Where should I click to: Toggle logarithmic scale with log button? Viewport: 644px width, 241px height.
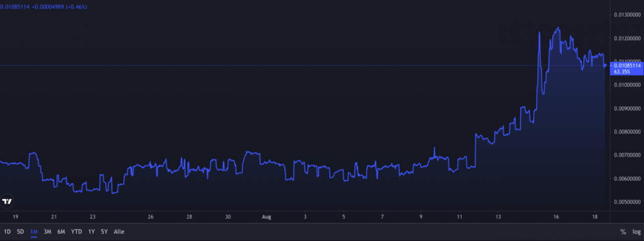636,232
